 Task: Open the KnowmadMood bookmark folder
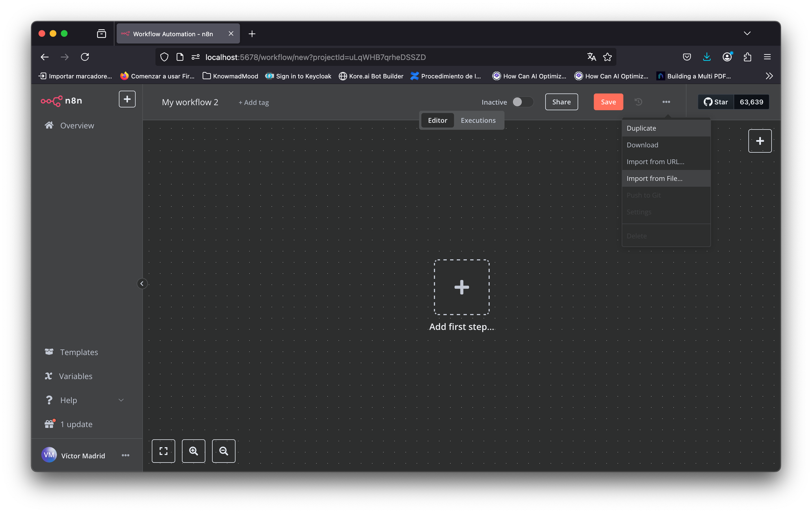pyautogui.click(x=230, y=76)
